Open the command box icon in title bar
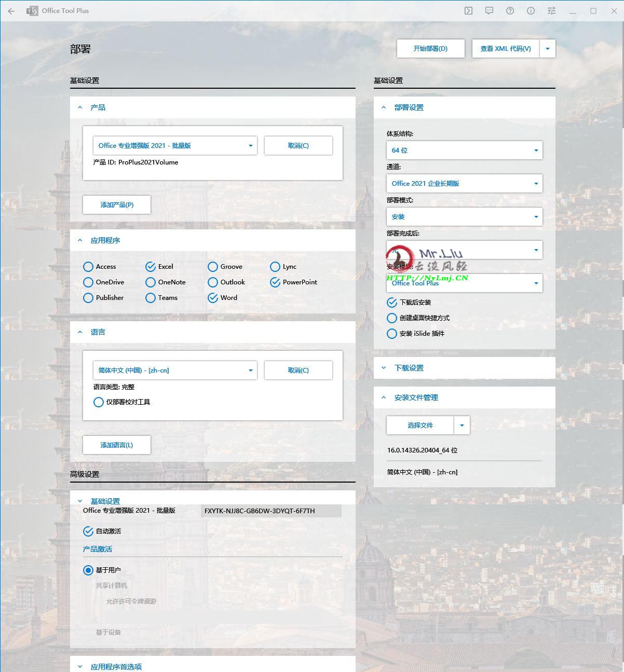624x672 pixels. click(x=468, y=11)
